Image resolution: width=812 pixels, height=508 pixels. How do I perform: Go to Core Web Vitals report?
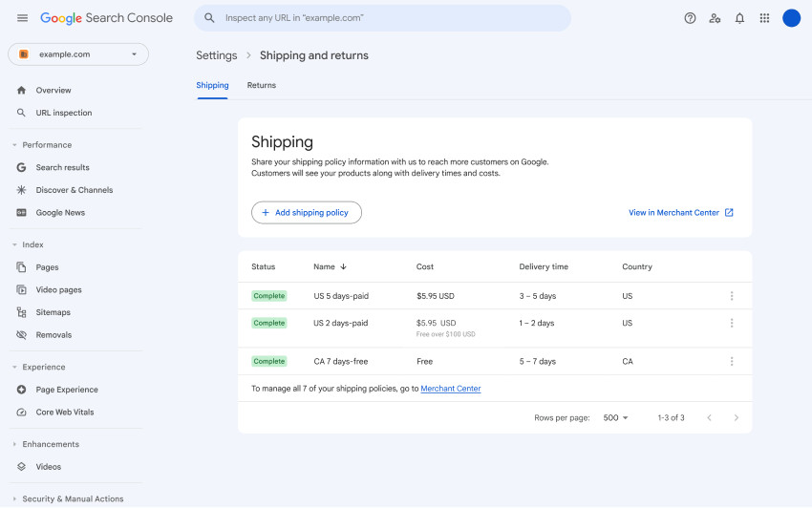pos(66,413)
